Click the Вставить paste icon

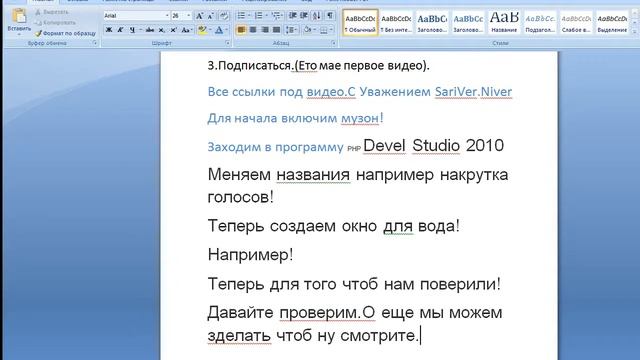click(x=19, y=16)
